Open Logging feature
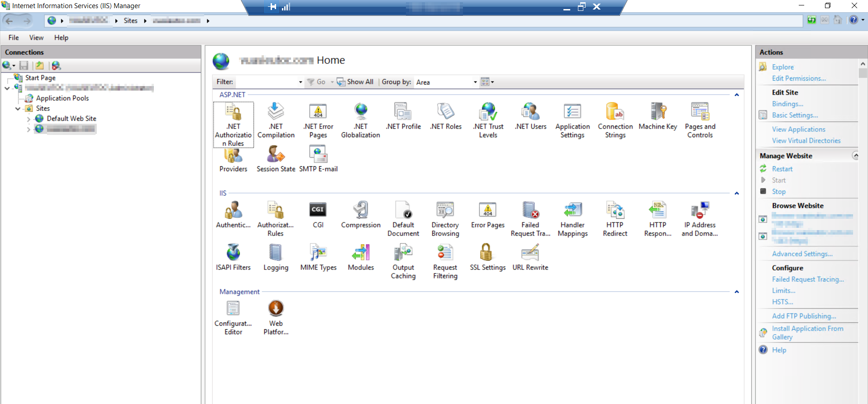The width and height of the screenshot is (868, 404). 276,257
